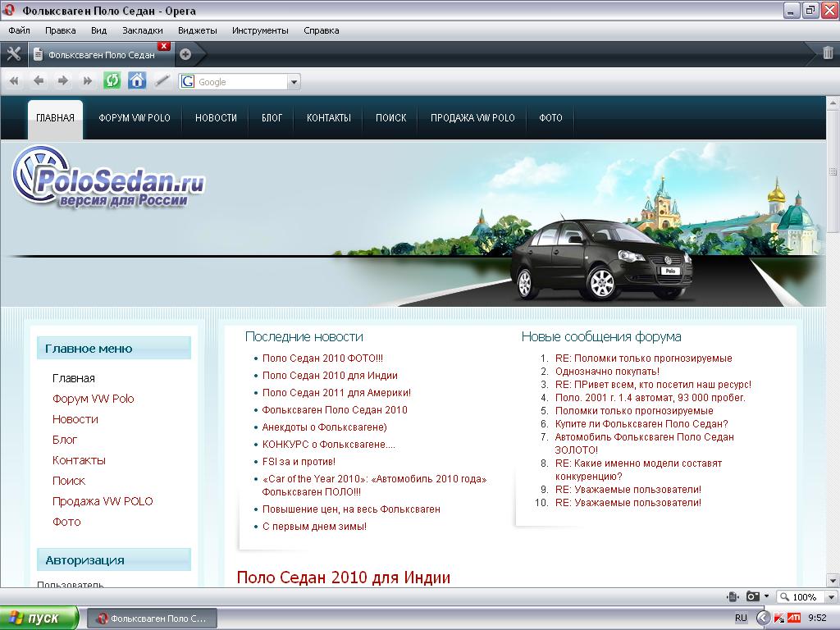Viewport: 840px width, 630px height.
Task: Open link Поло Седан 2010 для Индии
Action: pos(330,375)
